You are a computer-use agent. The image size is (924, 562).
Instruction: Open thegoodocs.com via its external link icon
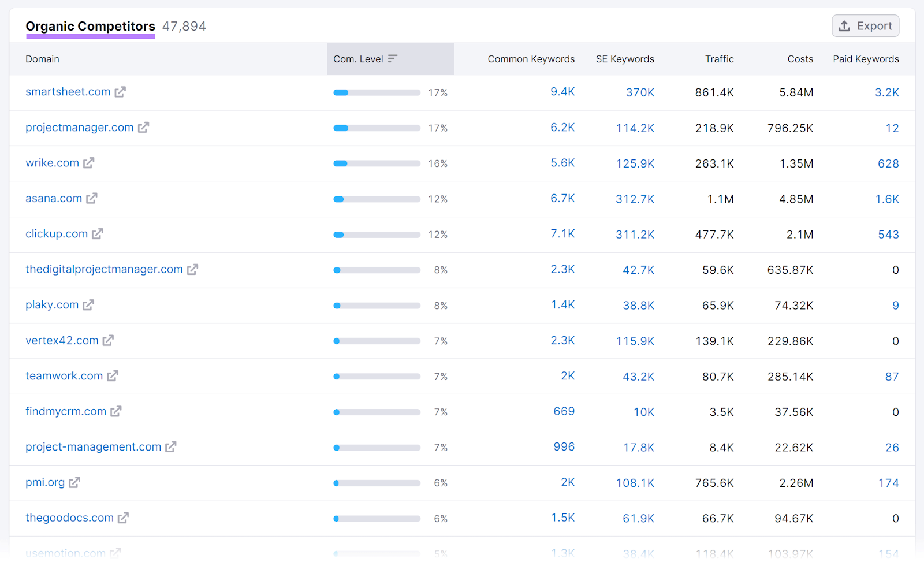tap(123, 518)
